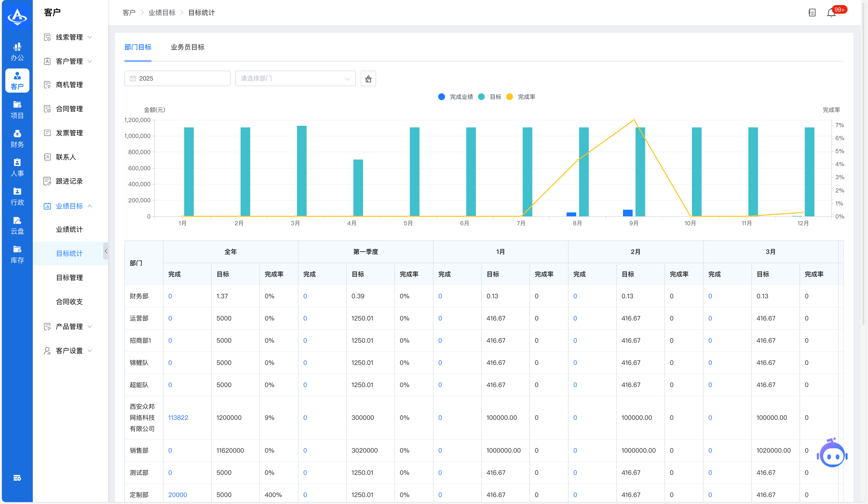Click the 20000 link for 定制部
This screenshot has height=504, width=868.
click(177, 495)
